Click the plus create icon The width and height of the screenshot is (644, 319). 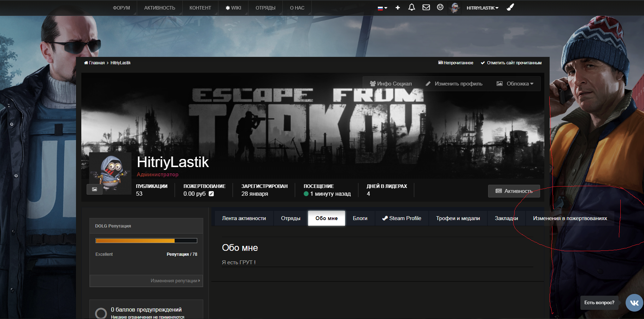(398, 7)
